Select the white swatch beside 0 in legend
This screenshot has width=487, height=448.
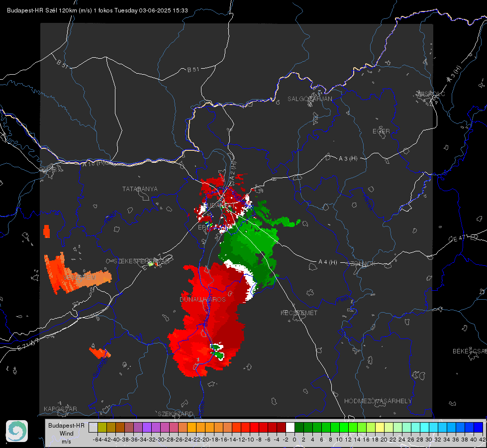[290, 427]
